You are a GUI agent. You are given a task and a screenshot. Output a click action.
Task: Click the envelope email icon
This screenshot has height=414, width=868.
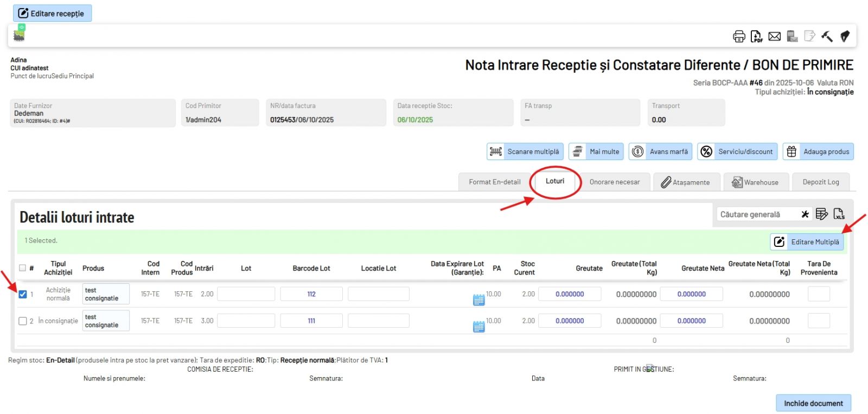775,36
